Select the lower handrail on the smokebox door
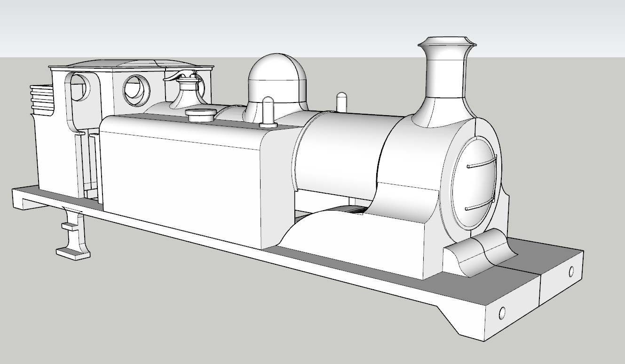This screenshot has width=625, height=364. point(480,206)
